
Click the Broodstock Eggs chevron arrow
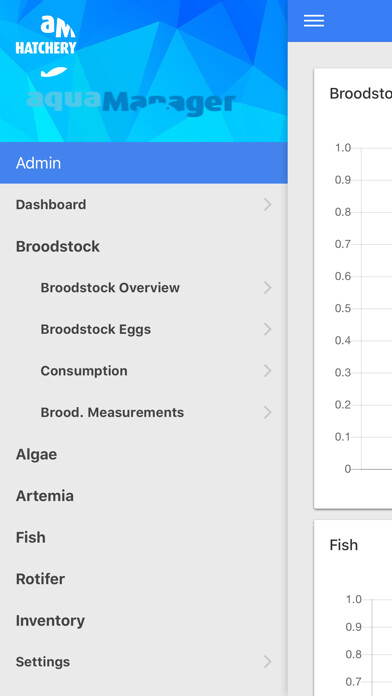tap(267, 329)
